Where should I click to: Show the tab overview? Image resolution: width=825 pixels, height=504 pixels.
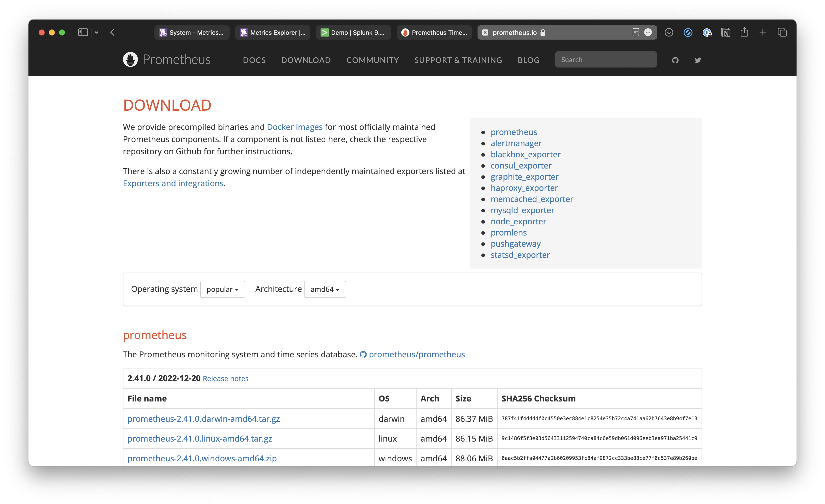[782, 32]
